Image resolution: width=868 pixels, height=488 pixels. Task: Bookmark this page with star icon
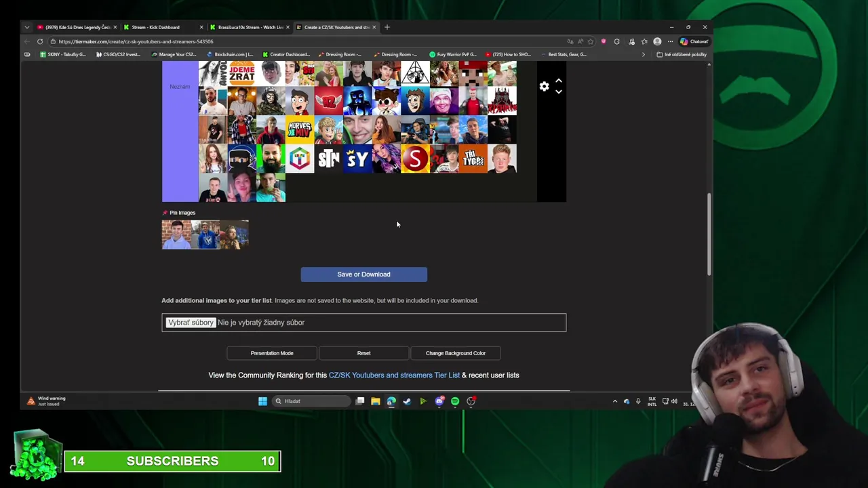click(x=590, y=41)
